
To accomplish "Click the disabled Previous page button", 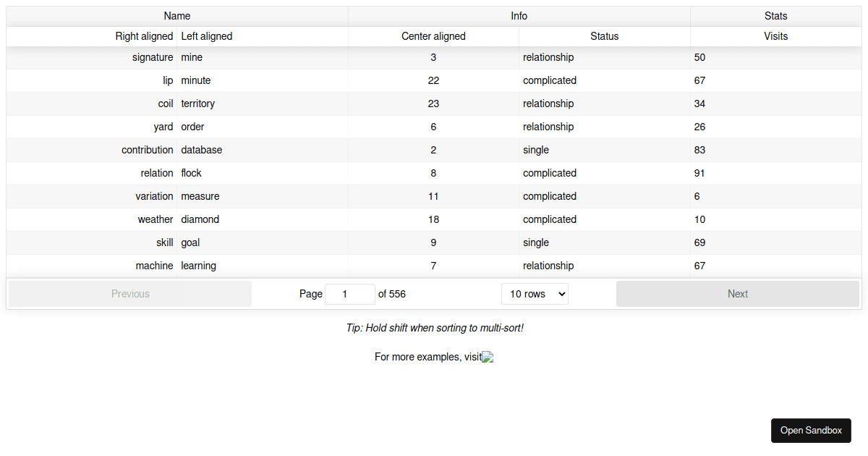I will 130,293.
